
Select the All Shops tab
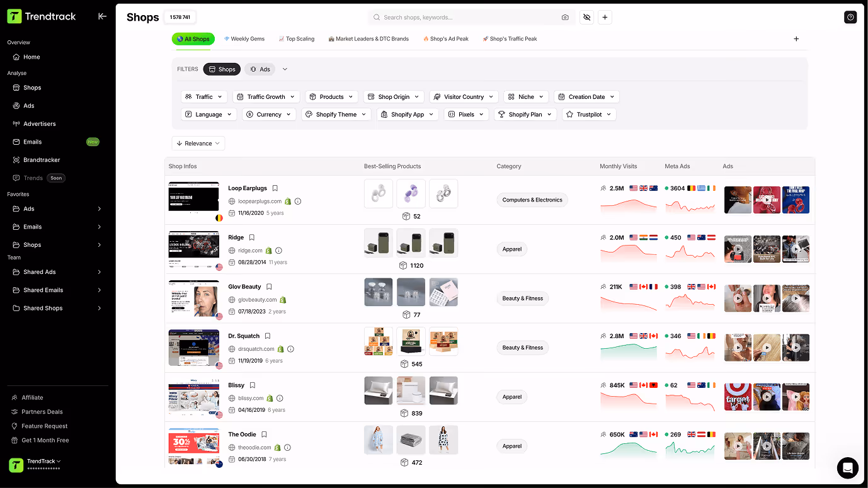tap(193, 39)
